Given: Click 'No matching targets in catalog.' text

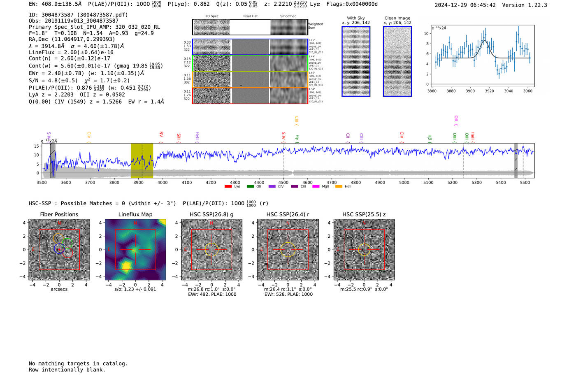Looking at the screenshot, I should click(x=78, y=364).
